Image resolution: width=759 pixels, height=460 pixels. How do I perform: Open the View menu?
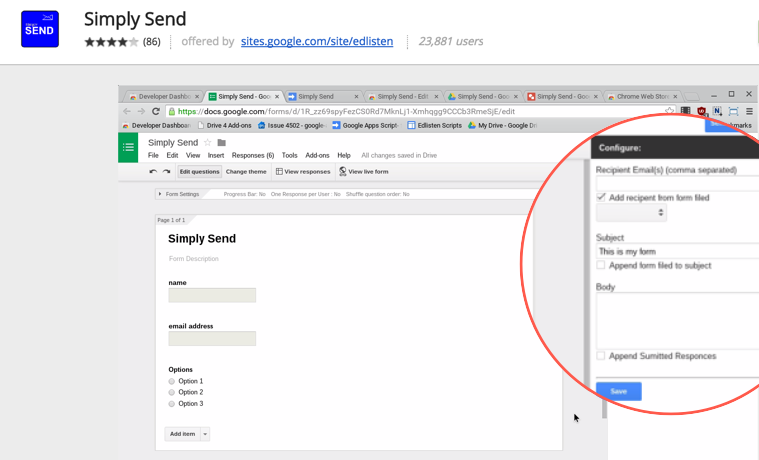tap(193, 155)
